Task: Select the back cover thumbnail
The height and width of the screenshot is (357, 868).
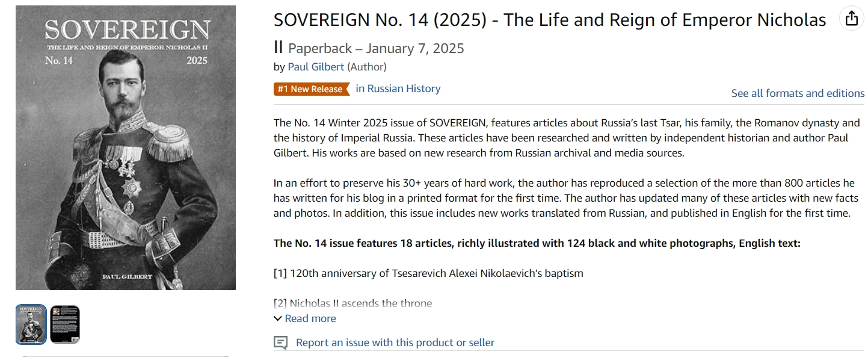Action: click(65, 324)
